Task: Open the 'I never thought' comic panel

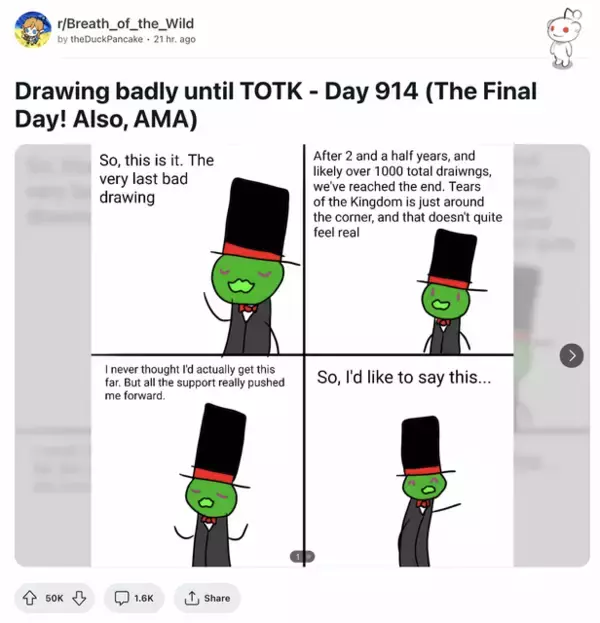Action: (197, 461)
